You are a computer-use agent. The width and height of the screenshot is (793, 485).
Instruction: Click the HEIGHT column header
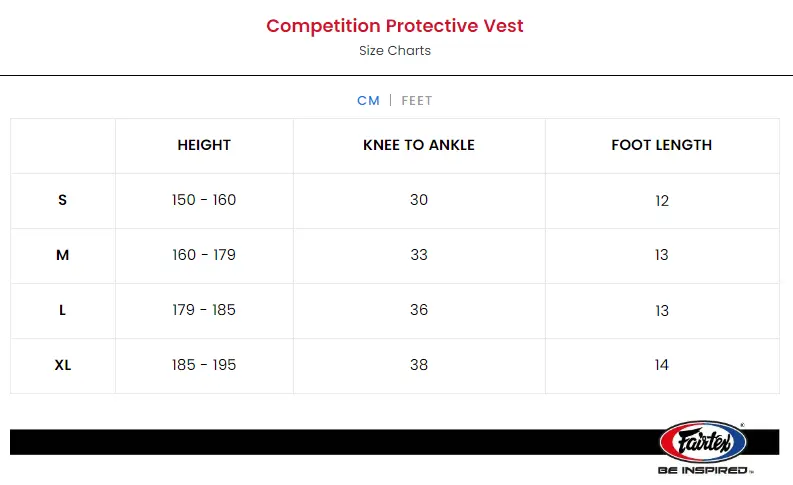(x=204, y=146)
